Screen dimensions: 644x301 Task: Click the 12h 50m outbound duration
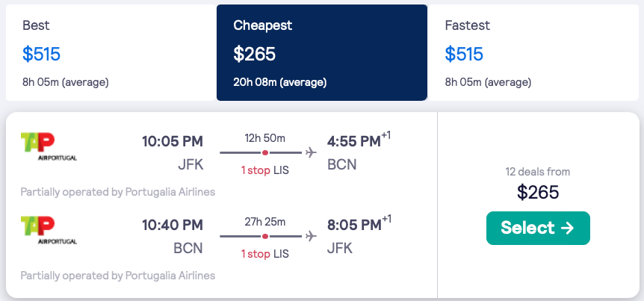pos(265,137)
